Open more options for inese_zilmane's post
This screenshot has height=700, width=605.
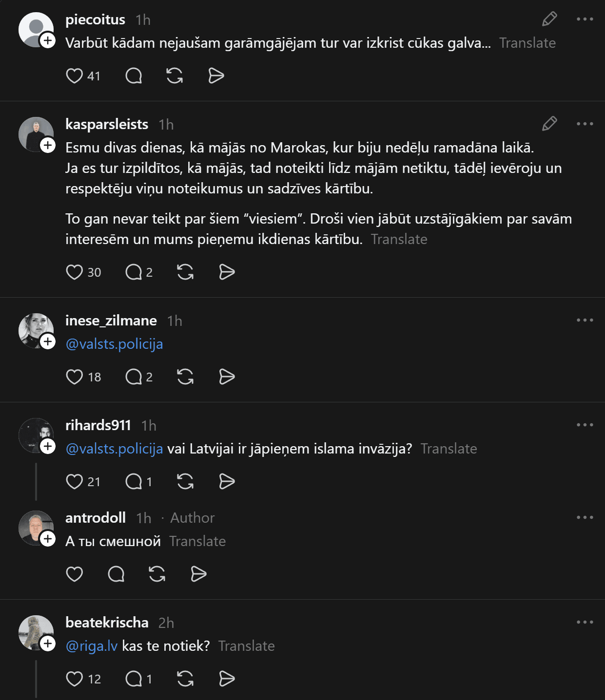click(585, 321)
